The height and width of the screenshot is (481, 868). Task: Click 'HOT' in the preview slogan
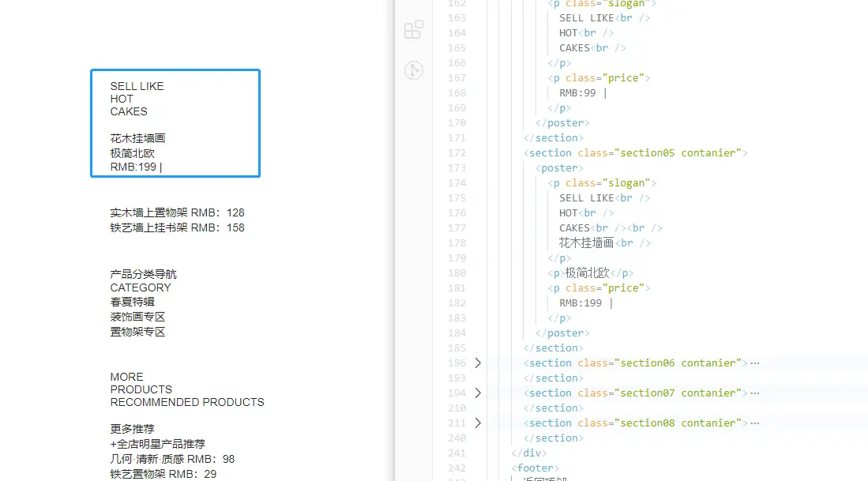[x=122, y=99]
